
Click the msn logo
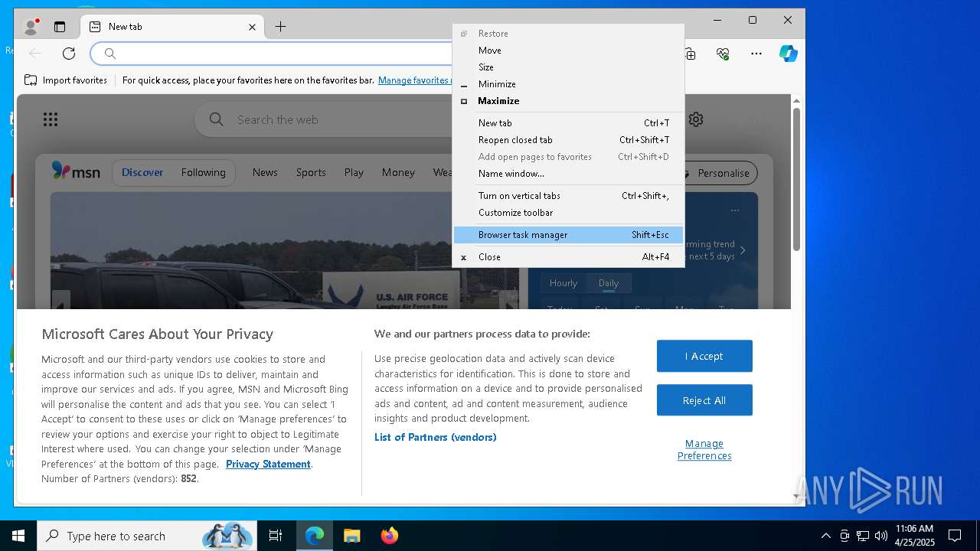(x=76, y=171)
